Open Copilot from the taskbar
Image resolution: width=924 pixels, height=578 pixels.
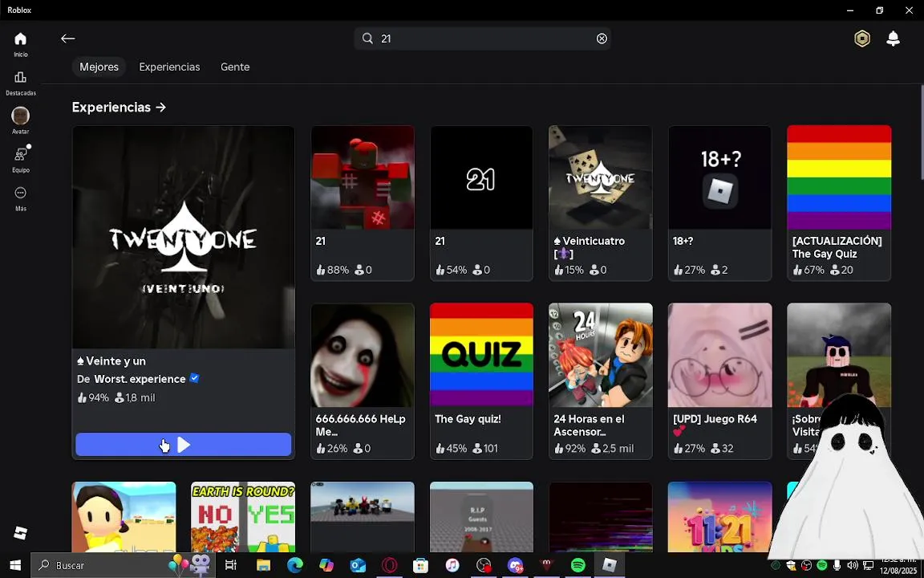point(326,565)
